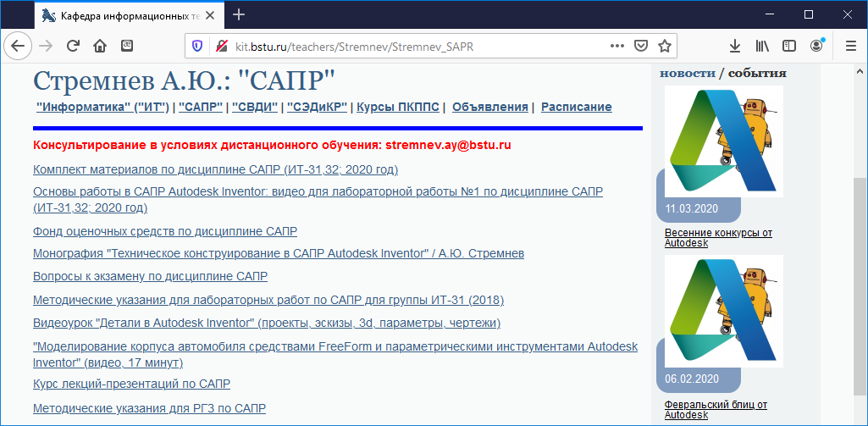868x426 pixels.
Task: Go back to the previous page
Action: 18,46
